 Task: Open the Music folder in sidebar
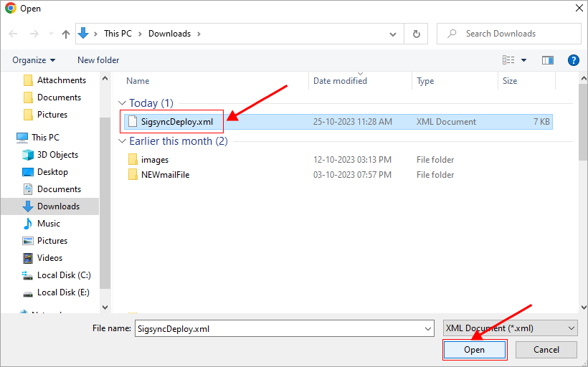pyautogui.click(x=48, y=224)
